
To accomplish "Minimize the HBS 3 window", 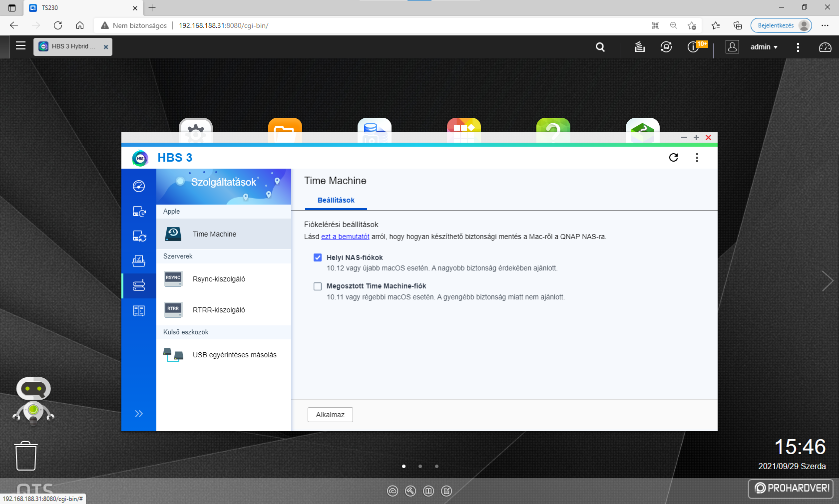I will click(x=684, y=137).
